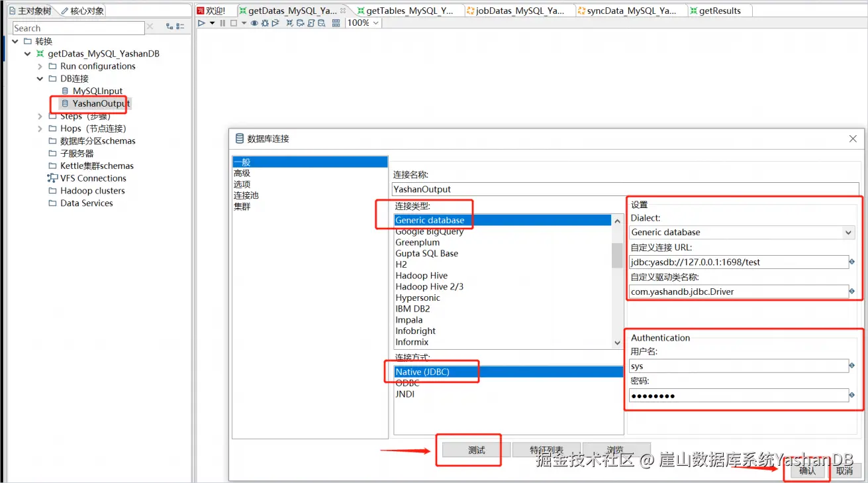
Task: Preview the transformation with the eye icon
Action: [254, 23]
